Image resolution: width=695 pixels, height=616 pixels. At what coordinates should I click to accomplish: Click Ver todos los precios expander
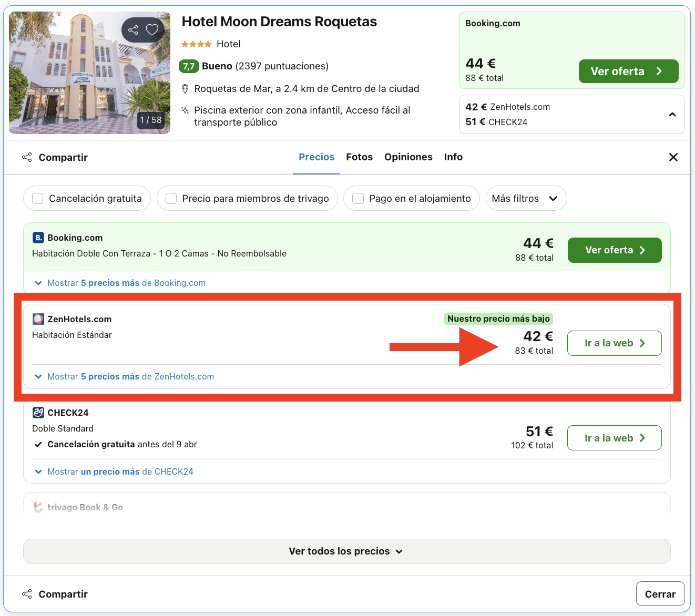pyautogui.click(x=347, y=551)
